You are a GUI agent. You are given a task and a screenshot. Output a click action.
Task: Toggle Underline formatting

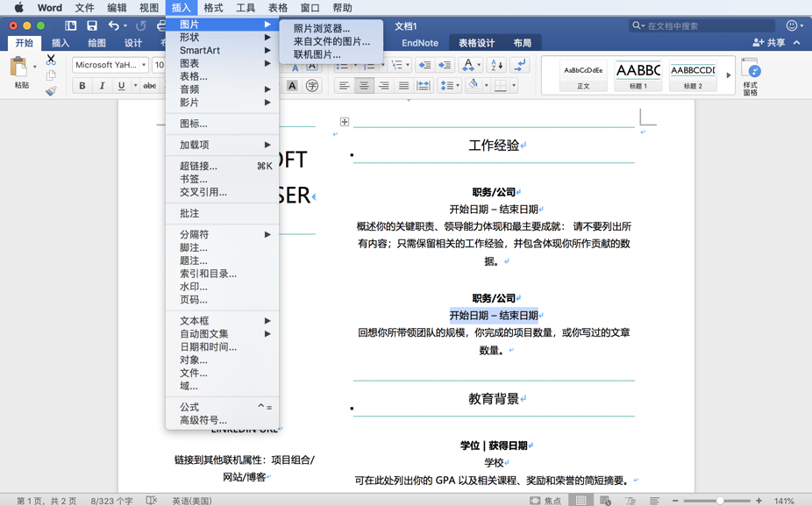(x=121, y=85)
